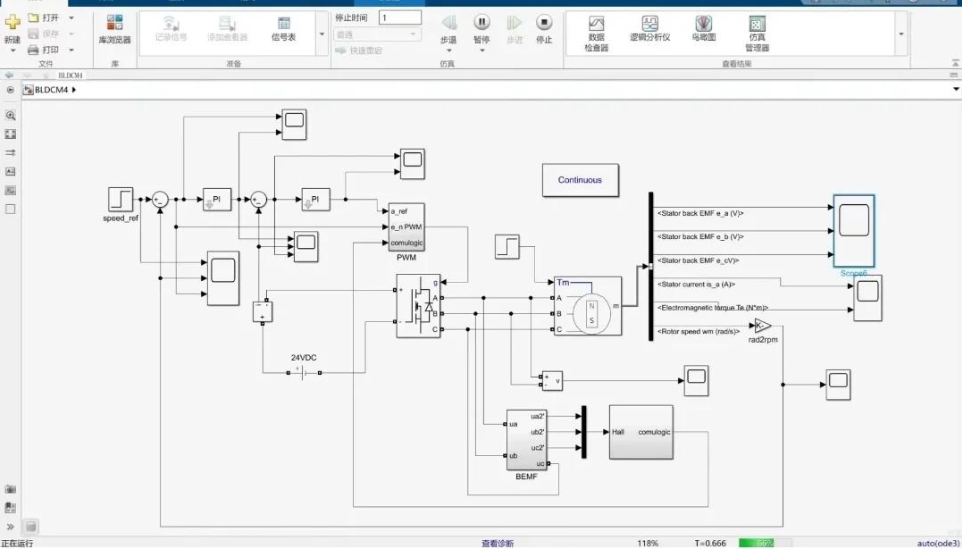Select the Hall comulogic block
Image resolution: width=962 pixels, height=549 pixels.
(x=641, y=432)
